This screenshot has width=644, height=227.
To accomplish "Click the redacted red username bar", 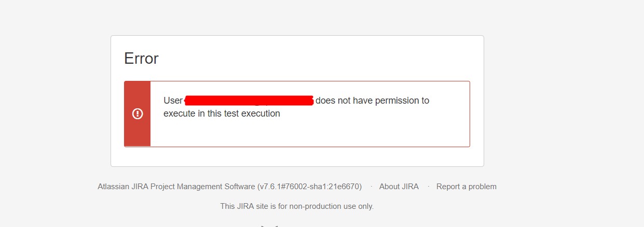I will click(x=249, y=100).
